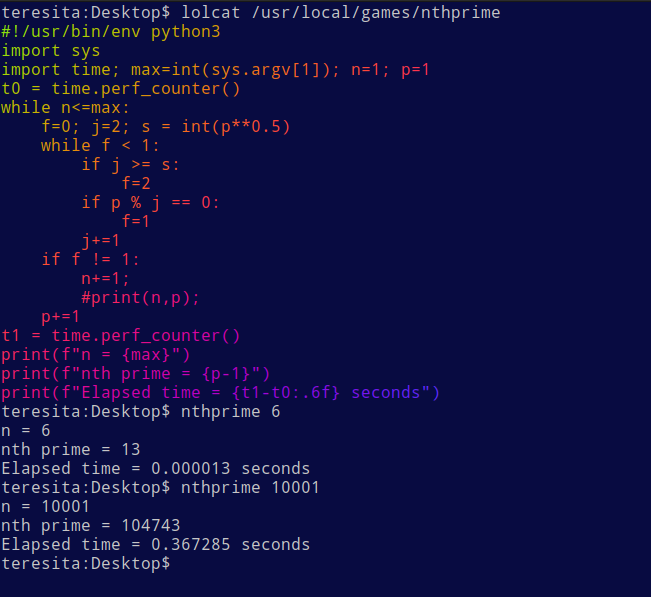
Task: Click the 'nthprime 6' command
Action: (230, 411)
